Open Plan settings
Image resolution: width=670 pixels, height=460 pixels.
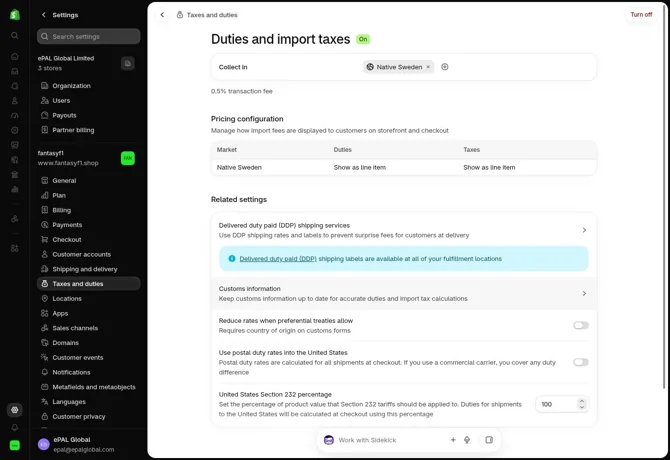[x=88, y=196]
